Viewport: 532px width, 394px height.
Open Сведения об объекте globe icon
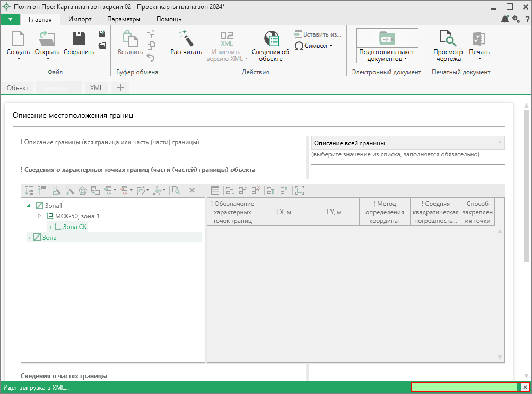click(x=271, y=39)
